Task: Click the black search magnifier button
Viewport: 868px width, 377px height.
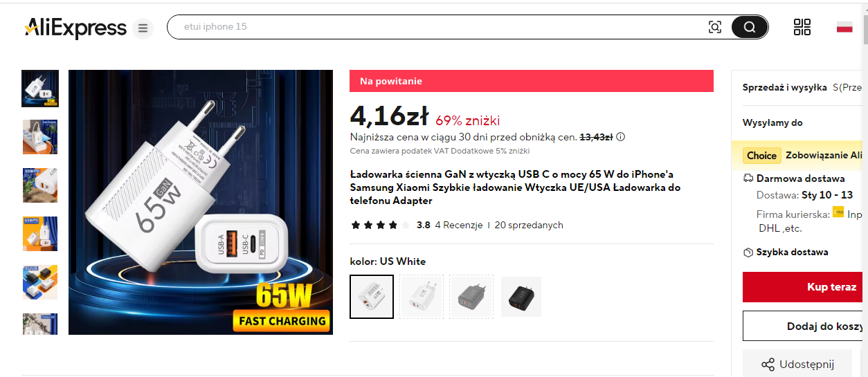Action: [x=749, y=27]
